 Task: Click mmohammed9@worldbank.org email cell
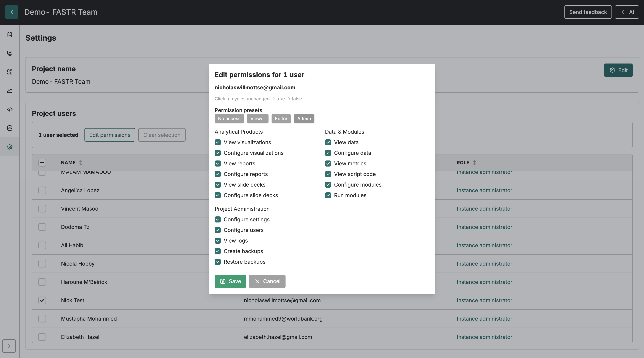283,319
